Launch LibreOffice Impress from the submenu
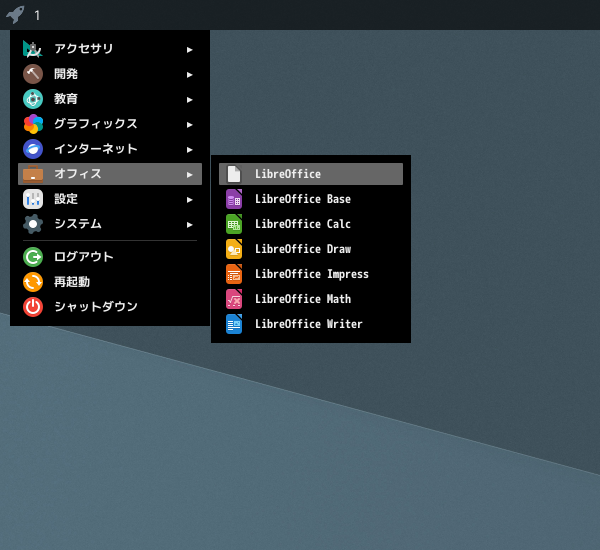 pyautogui.click(x=311, y=274)
